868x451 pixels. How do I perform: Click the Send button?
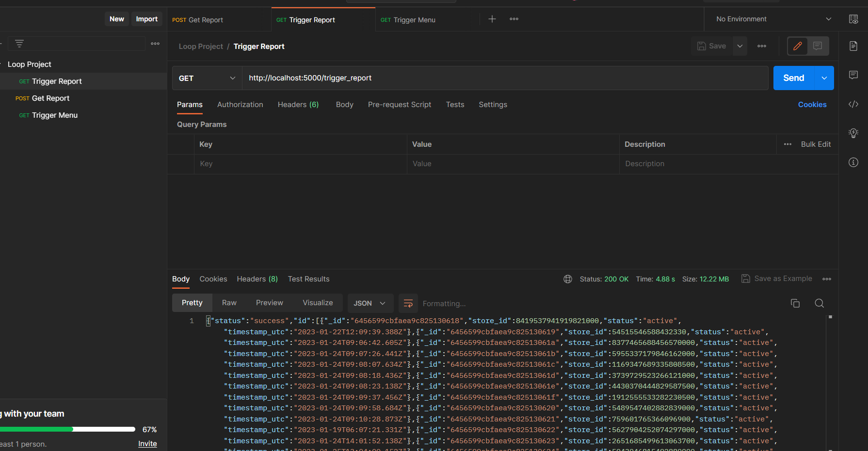[x=793, y=78]
